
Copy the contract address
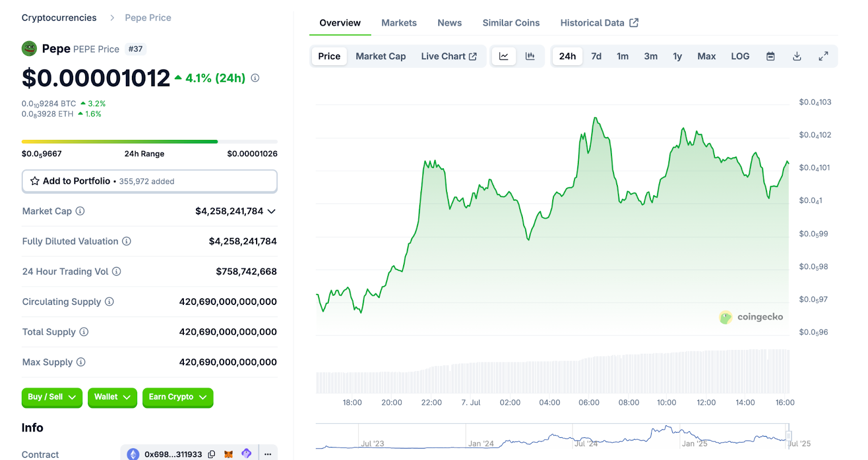212,454
